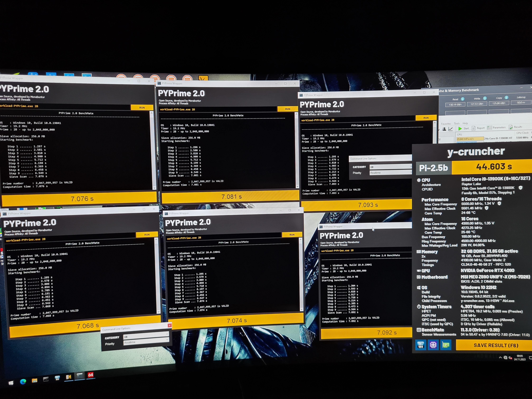Open BenchMate BM icon in taskbar
Image resolution: width=532 pixels, height=399 pixels.
tap(68, 377)
